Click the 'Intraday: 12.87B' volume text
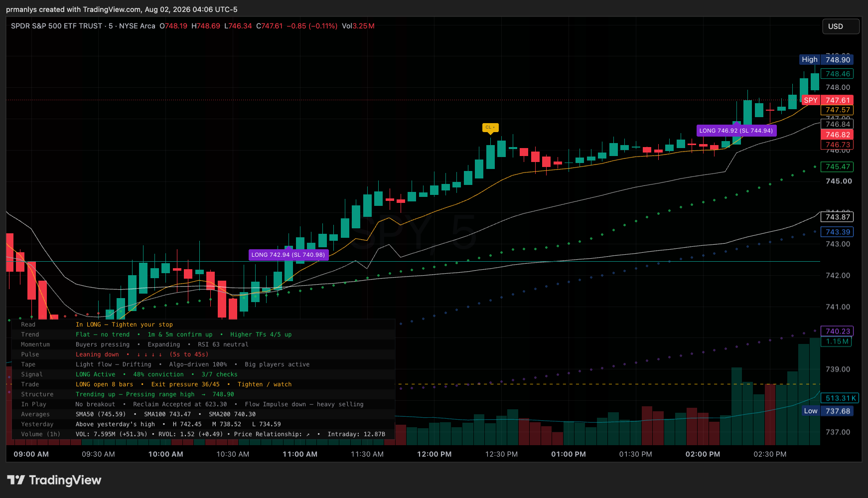 [356, 434]
